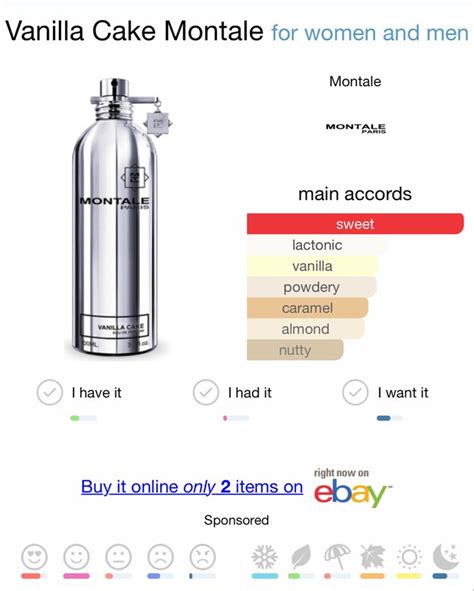
Task: Click the love heart-eyes face rating icon
Action: [x=35, y=556]
